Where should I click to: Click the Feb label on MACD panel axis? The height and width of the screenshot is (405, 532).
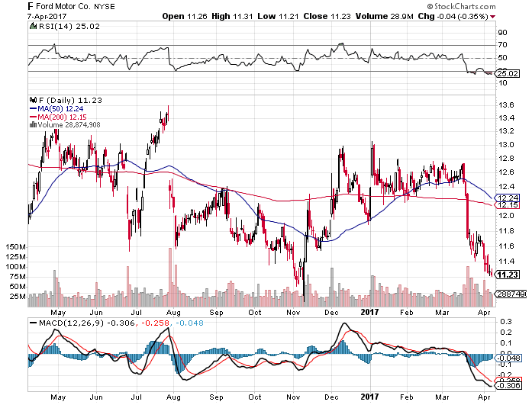(407, 397)
